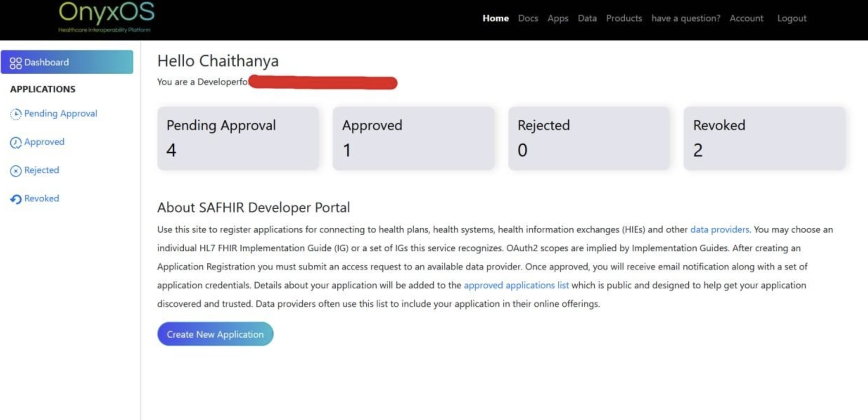Click the Revoked undo arrow icon
868x420 pixels.
tap(15, 199)
